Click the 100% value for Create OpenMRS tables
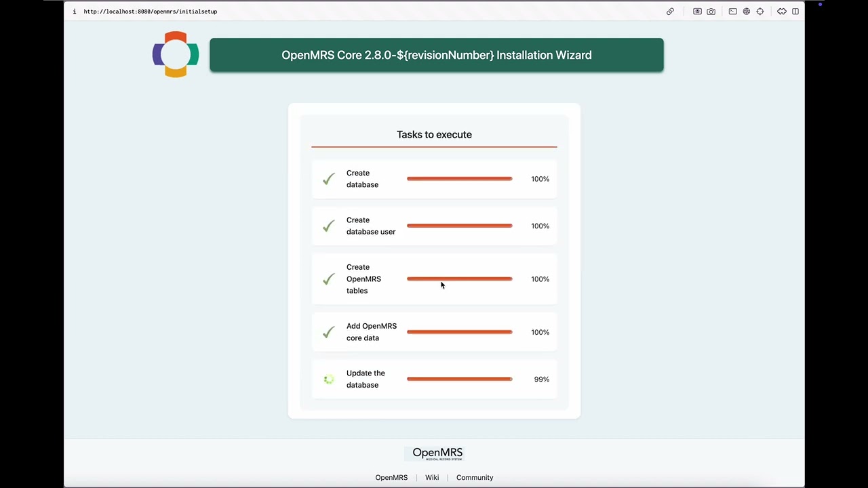Image resolution: width=868 pixels, height=488 pixels. tap(540, 279)
